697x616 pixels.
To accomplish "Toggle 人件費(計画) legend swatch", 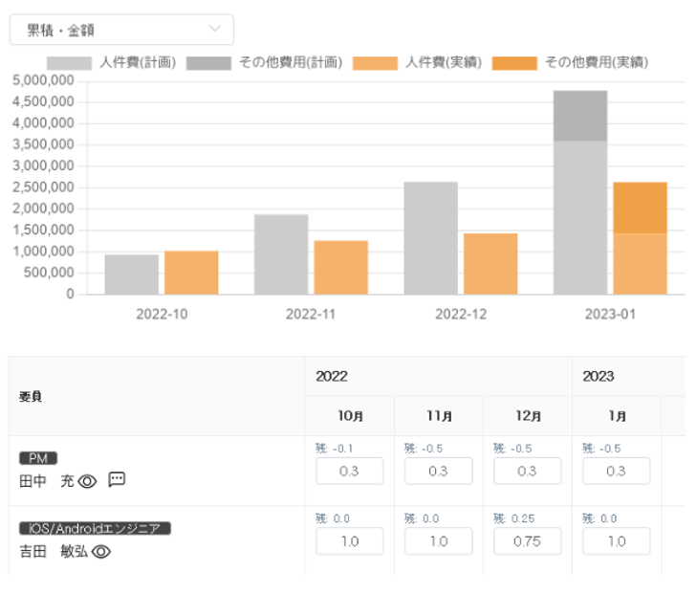I will tap(69, 63).
